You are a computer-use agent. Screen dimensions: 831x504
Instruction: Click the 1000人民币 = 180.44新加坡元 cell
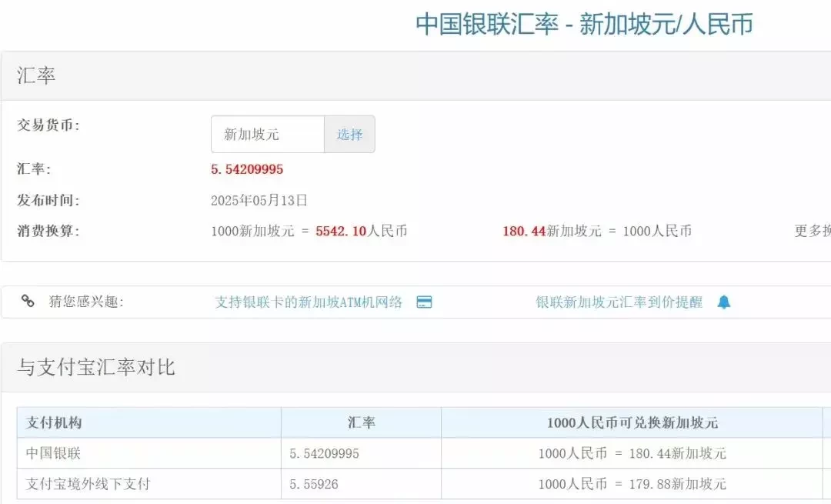[x=632, y=453]
